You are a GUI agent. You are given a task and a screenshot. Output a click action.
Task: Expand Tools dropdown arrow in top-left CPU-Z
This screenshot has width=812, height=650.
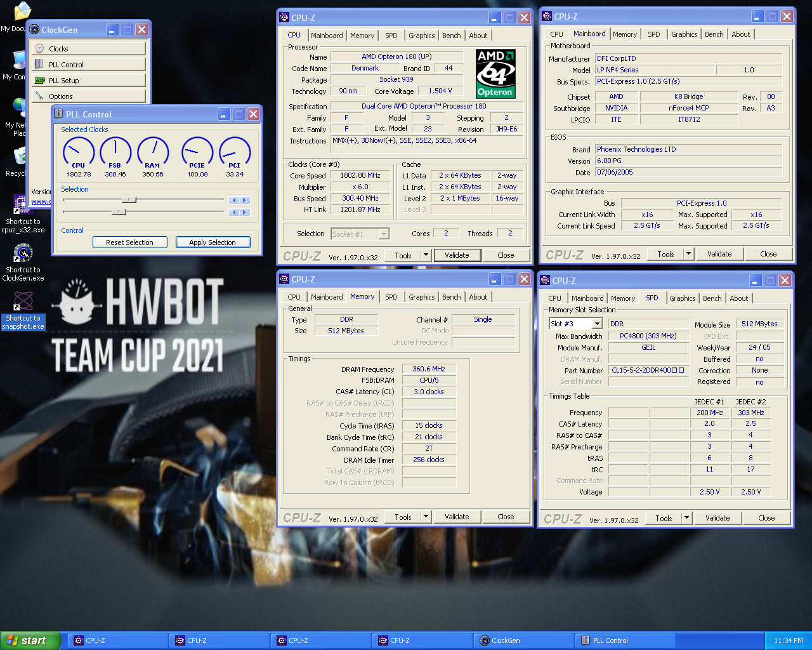(x=426, y=255)
